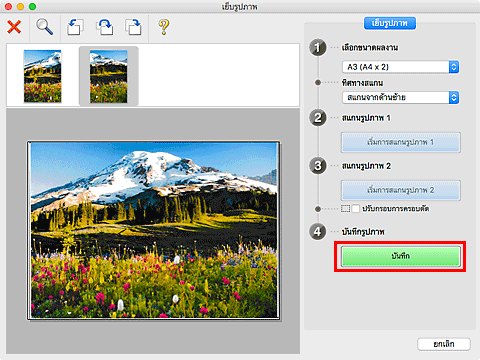The image size is (480, 360).
Task: Enable the ปรับกรอบการครอบตัด checkbox
Action: (356, 209)
